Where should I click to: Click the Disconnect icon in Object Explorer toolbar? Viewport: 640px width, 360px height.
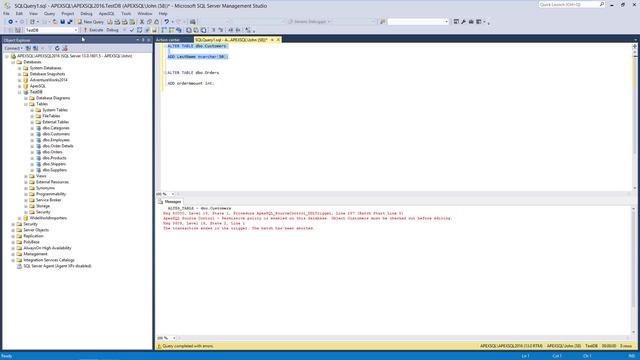pos(36,48)
